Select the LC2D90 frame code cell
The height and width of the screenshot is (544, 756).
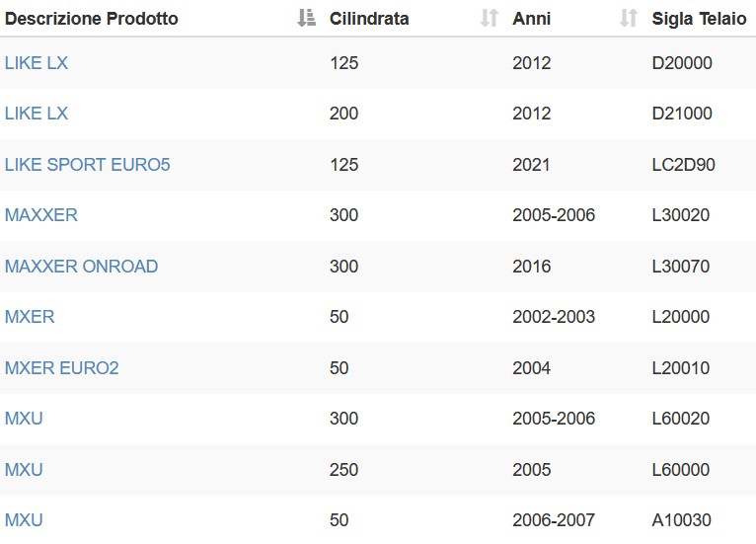pyautogui.click(x=683, y=165)
